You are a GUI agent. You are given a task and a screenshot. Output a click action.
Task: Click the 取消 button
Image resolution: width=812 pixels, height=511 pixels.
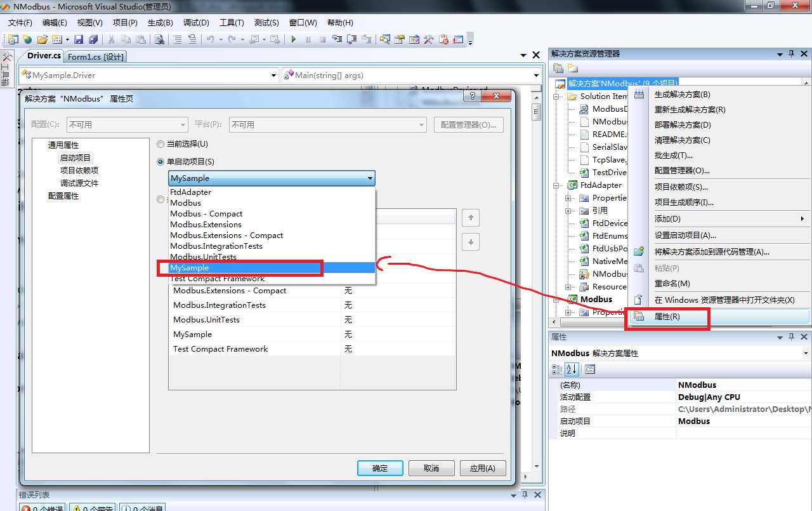click(431, 468)
